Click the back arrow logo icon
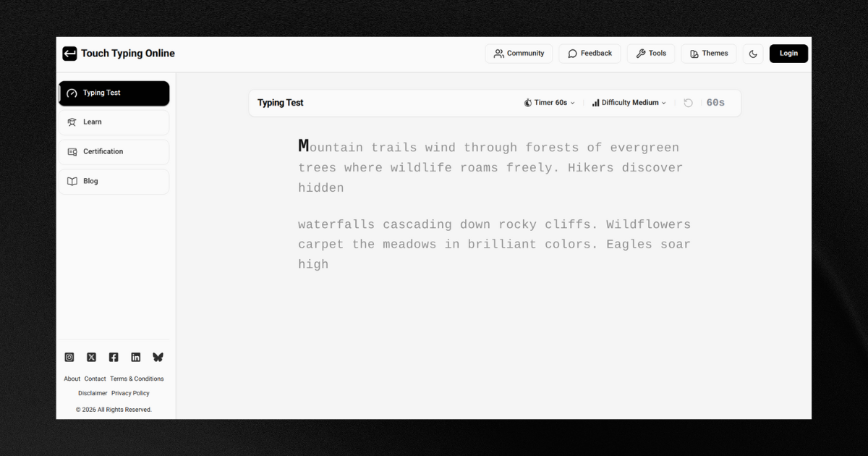This screenshot has width=868, height=456. 69,53
